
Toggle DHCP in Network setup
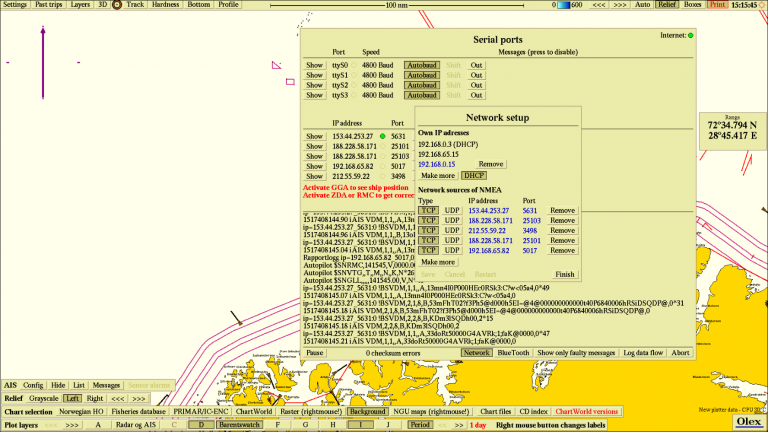pyautogui.click(x=474, y=175)
